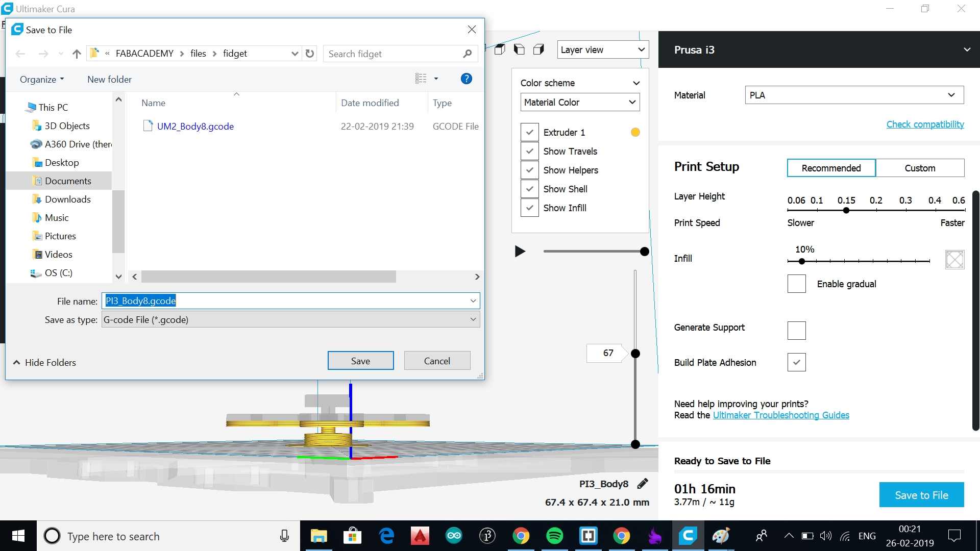This screenshot has height=551, width=980.
Task: Click the pencil icon next to PI3_Body8
Action: pos(643,484)
